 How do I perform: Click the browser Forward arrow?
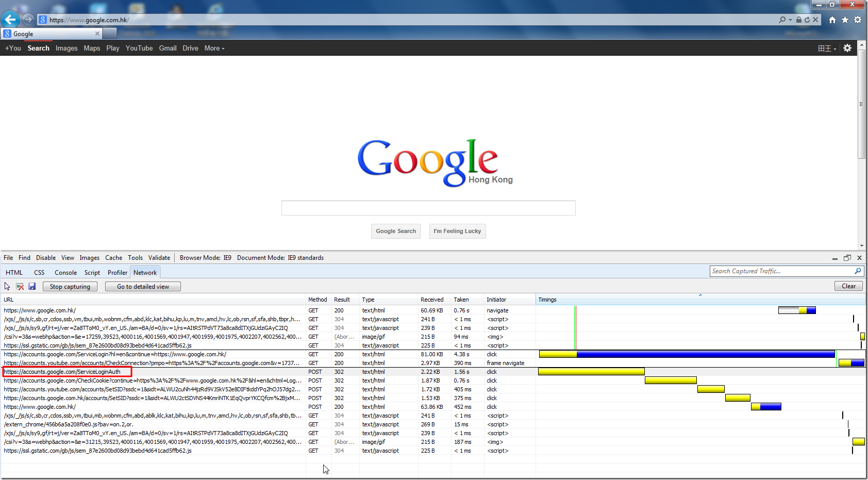[28, 20]
